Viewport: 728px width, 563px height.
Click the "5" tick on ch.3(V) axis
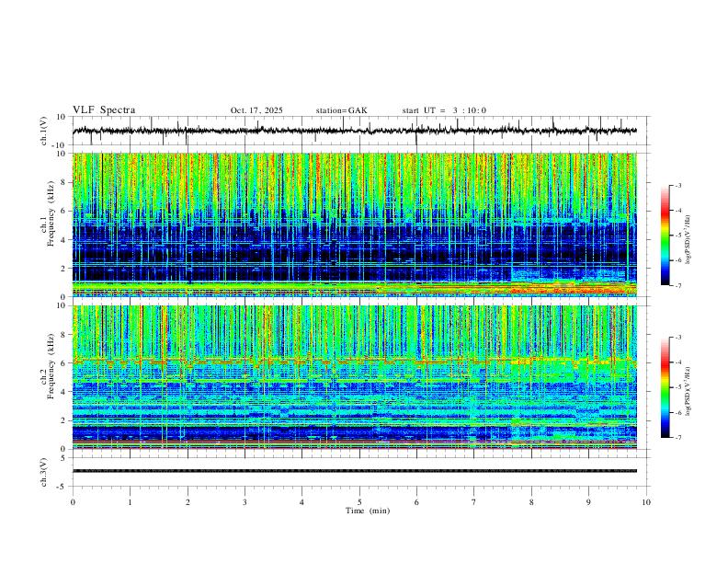point(63,458)
